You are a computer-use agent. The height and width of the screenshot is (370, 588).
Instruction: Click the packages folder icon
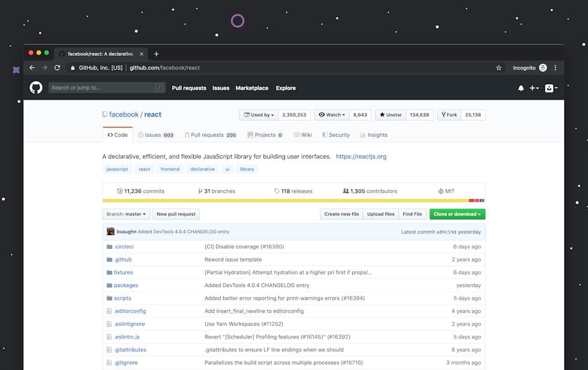pyautogui.click(x=109, y=285)
